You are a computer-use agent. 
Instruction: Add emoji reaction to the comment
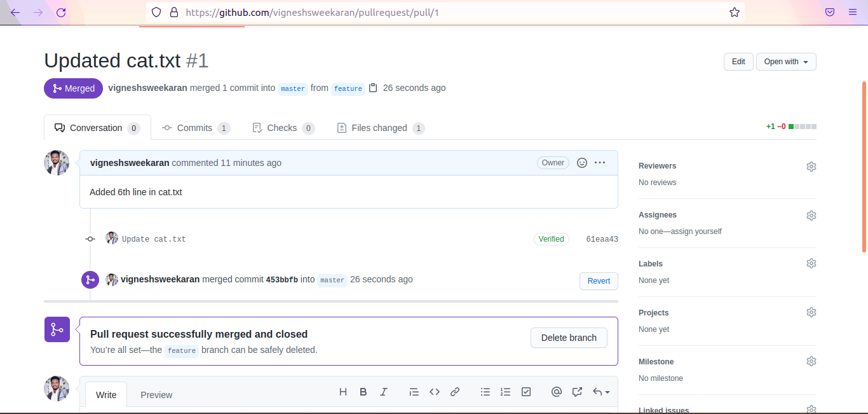click(x=581, y=163)
